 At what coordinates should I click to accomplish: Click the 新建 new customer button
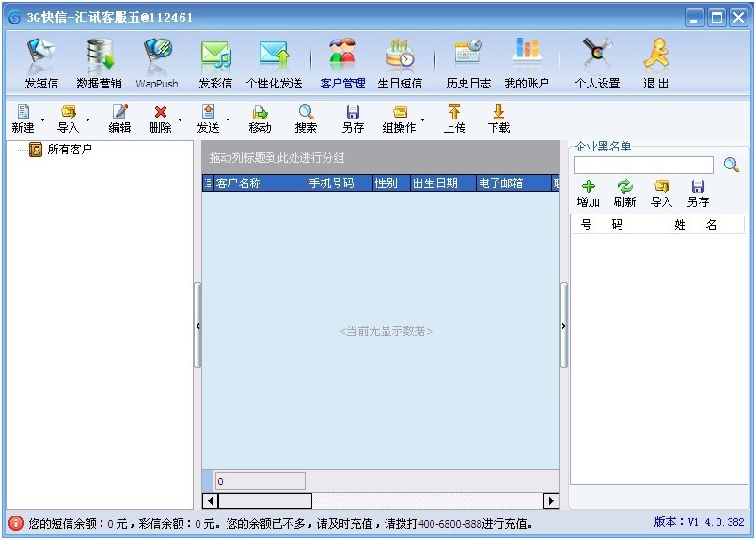(x=24, y=119)
